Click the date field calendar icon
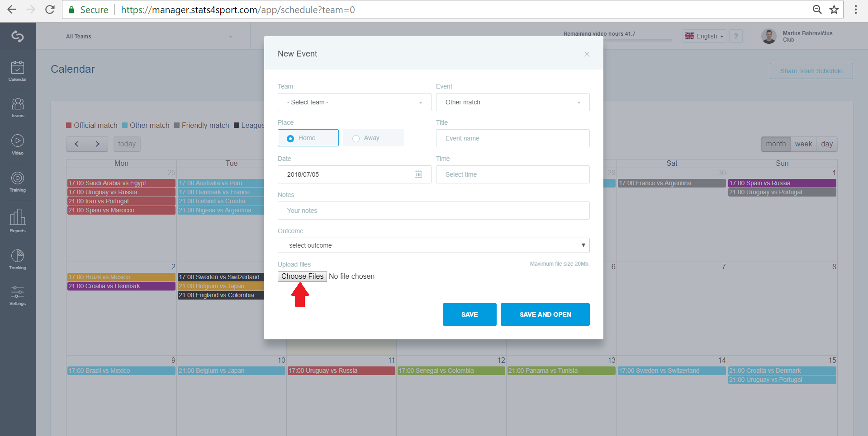The height and width of the screenshot is (436, 868). click(x=418, y=174)
